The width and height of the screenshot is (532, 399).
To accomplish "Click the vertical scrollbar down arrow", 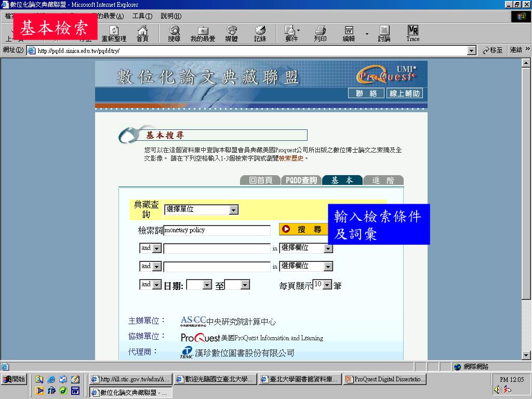I will click(x=526, y=355).
